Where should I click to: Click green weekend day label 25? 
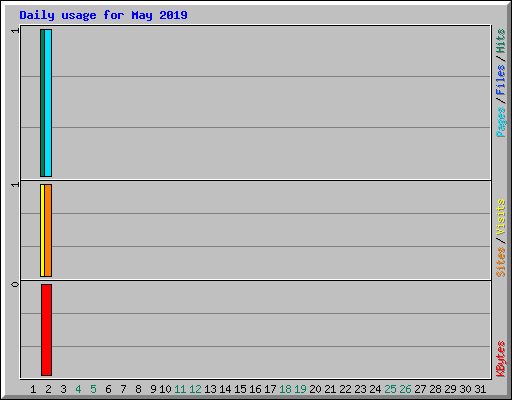tap(390, 389)
